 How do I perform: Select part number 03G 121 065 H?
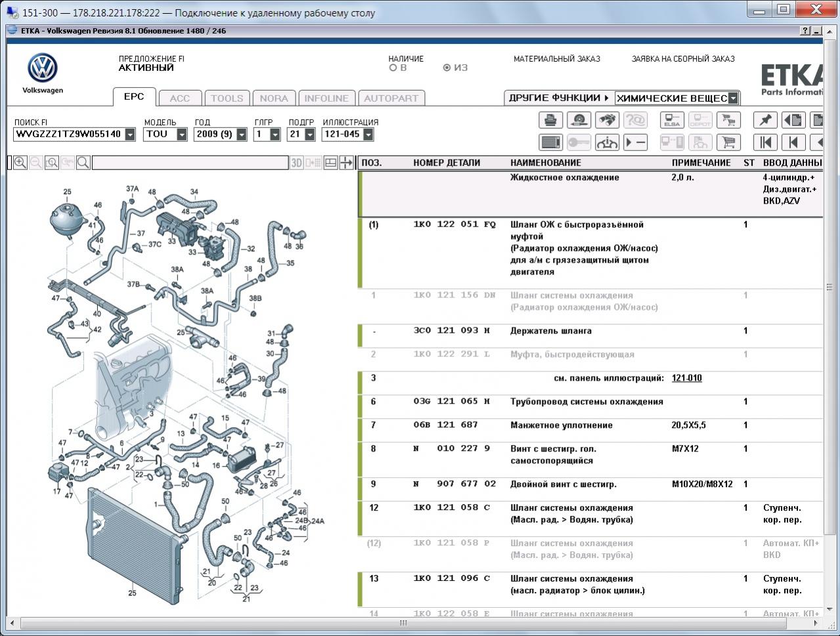452,402
